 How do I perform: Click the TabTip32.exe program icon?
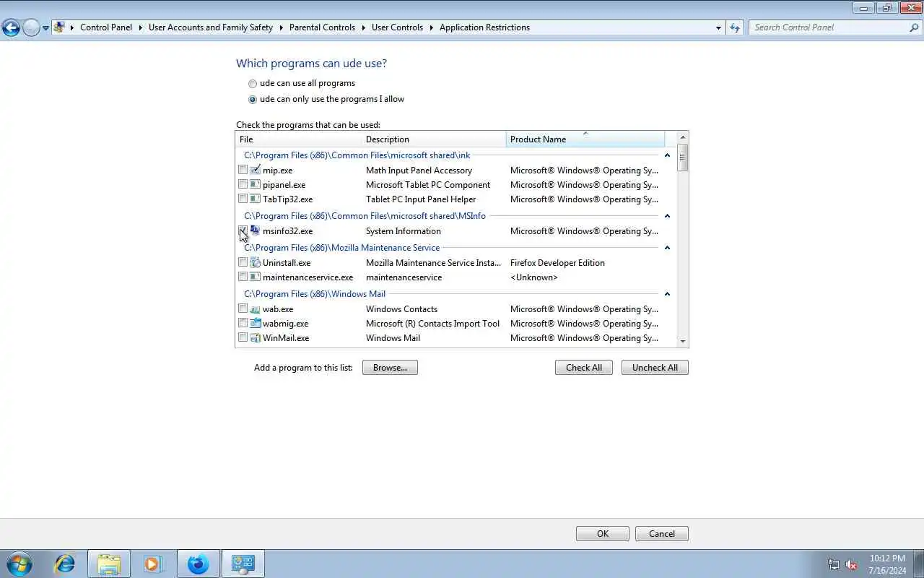255,199
